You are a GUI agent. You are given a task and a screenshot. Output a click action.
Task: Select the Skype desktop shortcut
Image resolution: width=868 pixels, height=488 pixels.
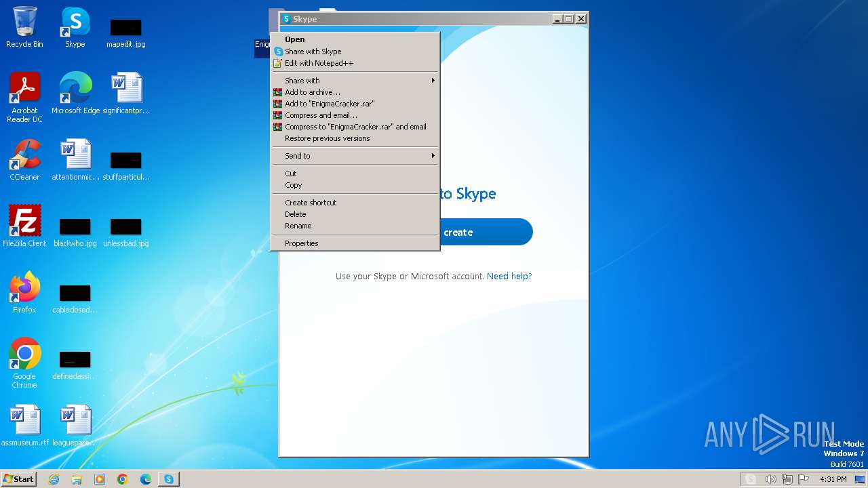[75, 27]
